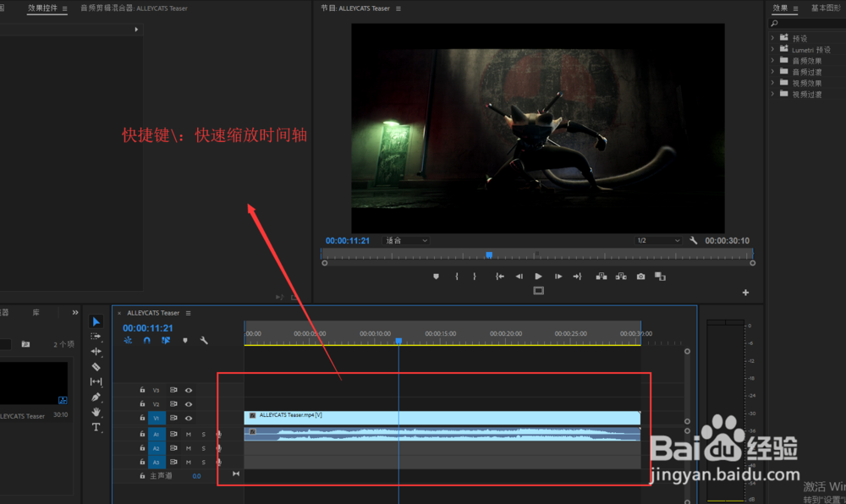Hide track V1 with eye icon
The image size is (846, 504).
click(x=189, y=419)
